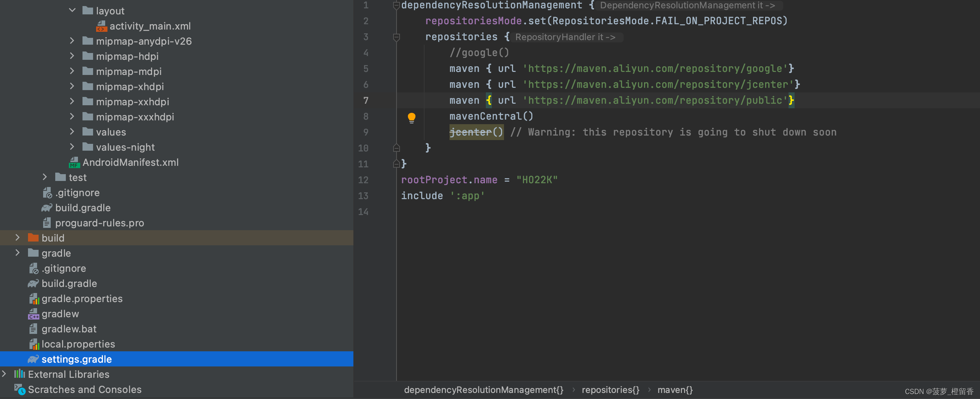Click the test folder icon
This screenshot has height=399, width=980.
61,177
